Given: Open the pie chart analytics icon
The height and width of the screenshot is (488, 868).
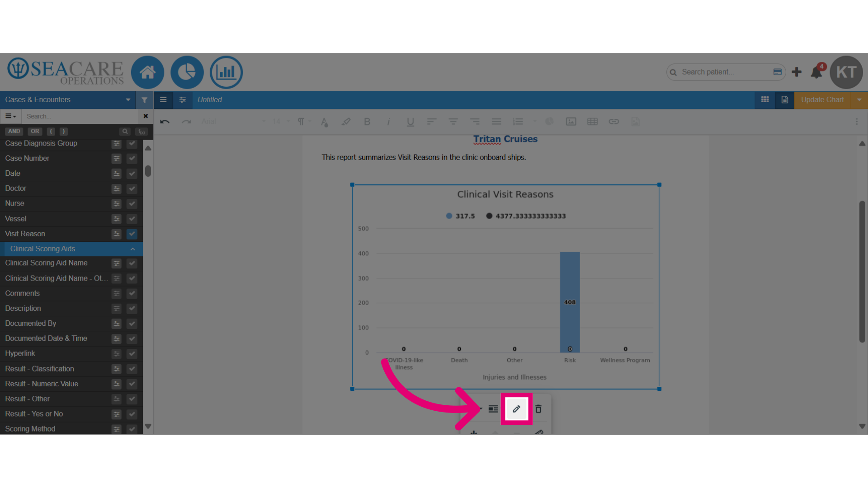Looking at the screenshot, I should [x=187, y=72].
